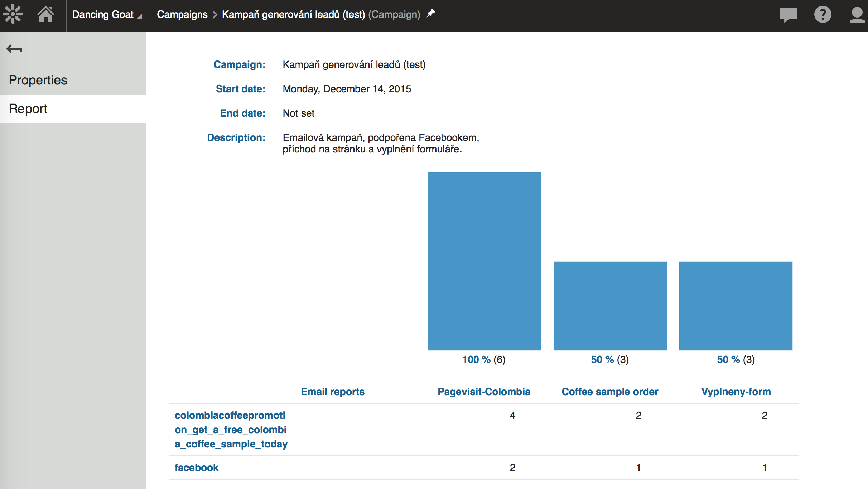Click the Coffee sample order chart bar
This screenshot has height=489, width=868.
tap(610, 306)
